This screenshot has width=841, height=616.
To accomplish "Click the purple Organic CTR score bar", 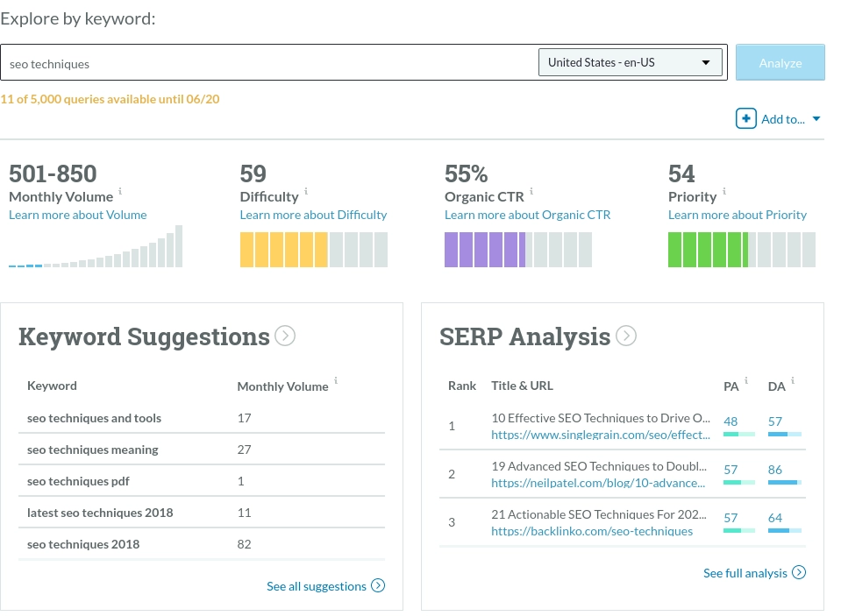I will click(x=518, y=250).
